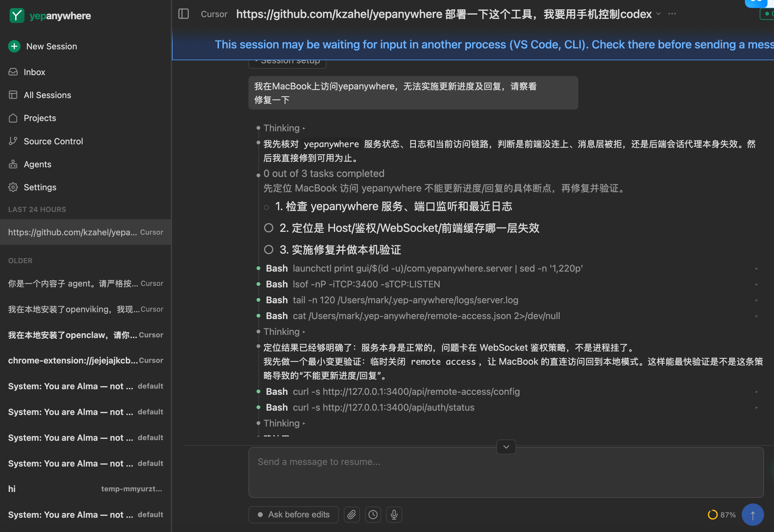Click the clock schedule icon
This screenshot has height=532, width=774.
[x=373, y=515]
